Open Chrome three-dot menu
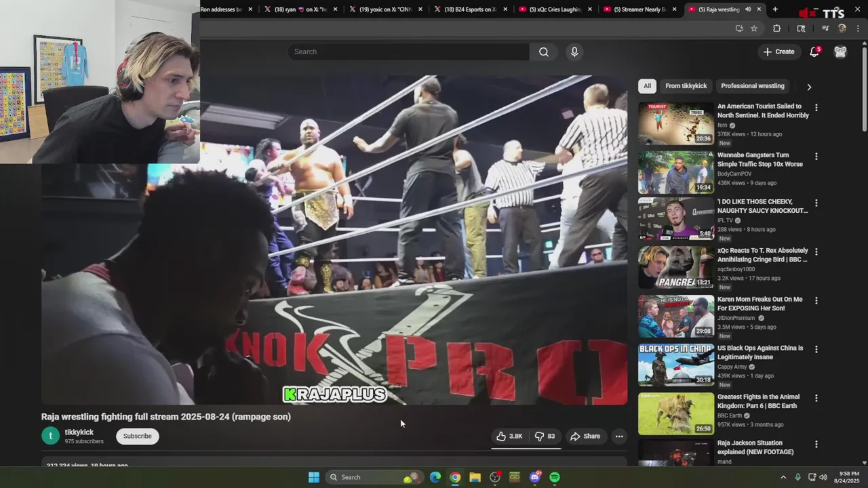868x488 pixels. (x=858, y=28)
